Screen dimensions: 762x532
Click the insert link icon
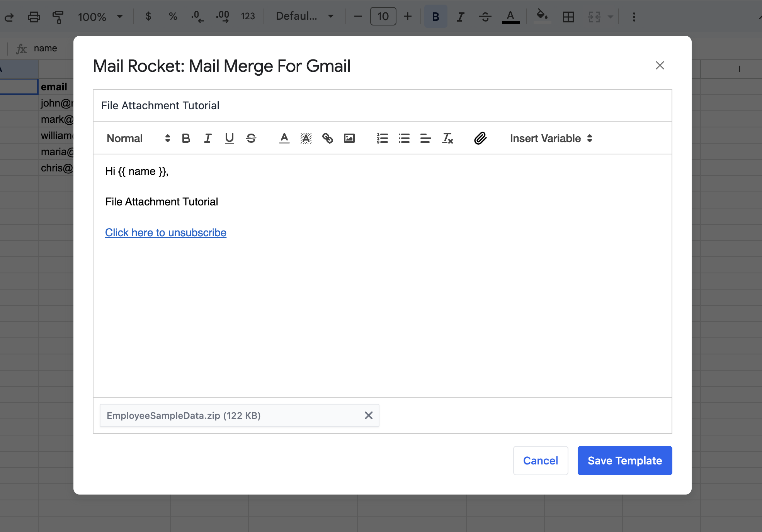[328, 138]
